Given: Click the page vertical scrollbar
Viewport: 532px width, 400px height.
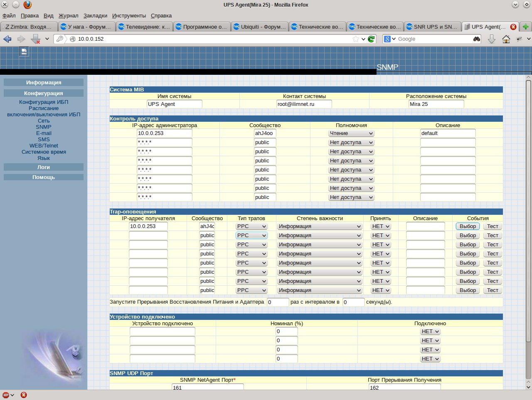Looking at the screenshot, I should [x=529, y=233].
